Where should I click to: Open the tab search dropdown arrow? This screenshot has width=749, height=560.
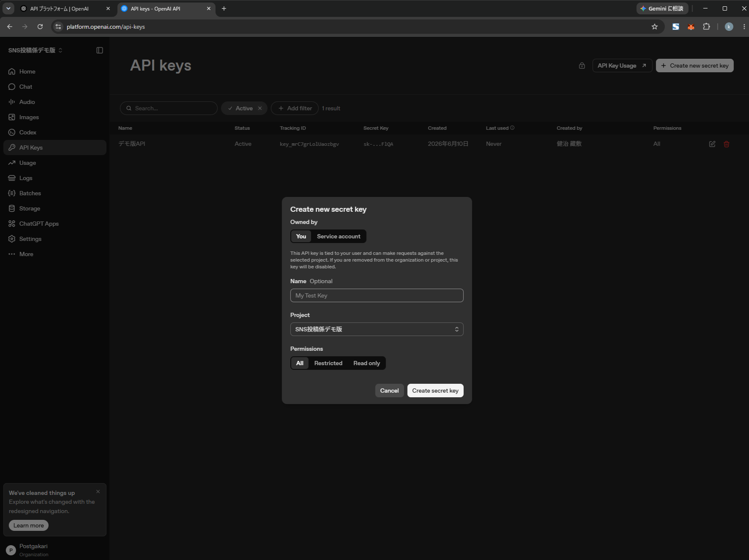(x=8, y=8)
